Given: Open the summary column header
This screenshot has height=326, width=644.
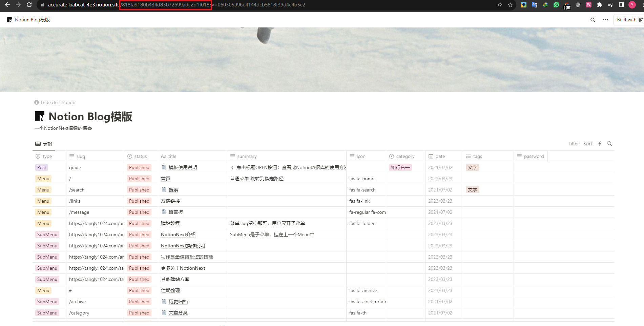Looking at the screenshot, I should point(287,156).
